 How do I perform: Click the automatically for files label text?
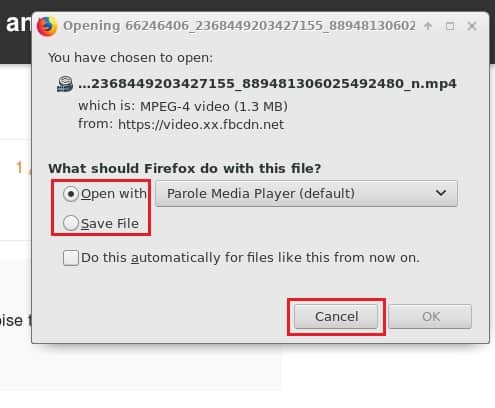coord(250,258)
